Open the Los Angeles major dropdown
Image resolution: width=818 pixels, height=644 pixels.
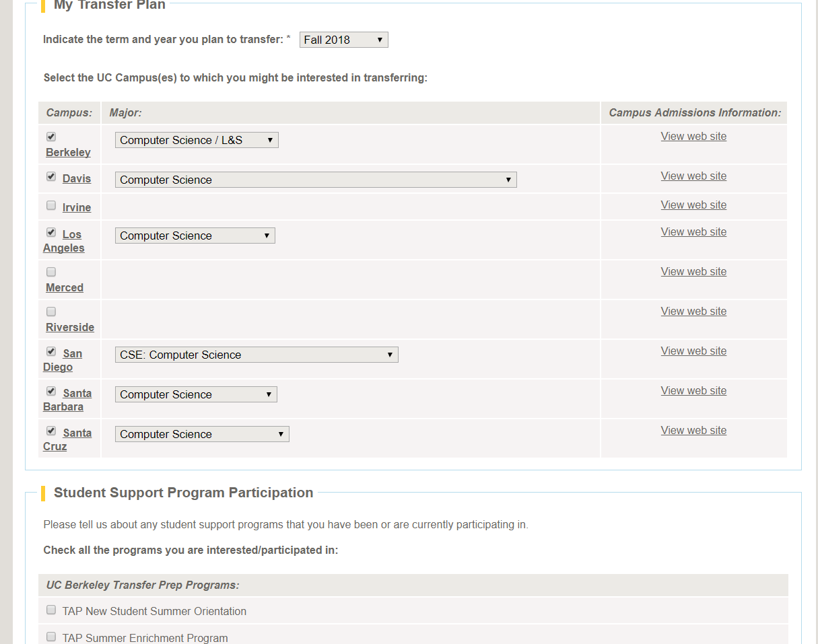click(195, 236)
